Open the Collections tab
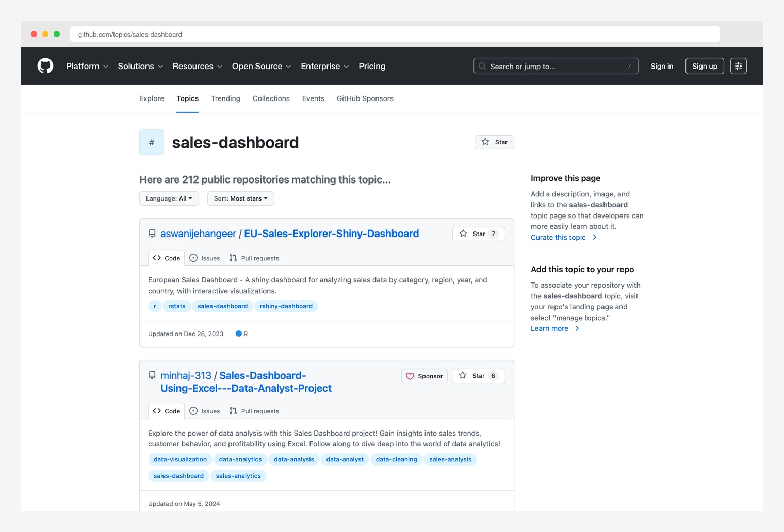Screen dimensions: 784x532 tap(271, 98)
